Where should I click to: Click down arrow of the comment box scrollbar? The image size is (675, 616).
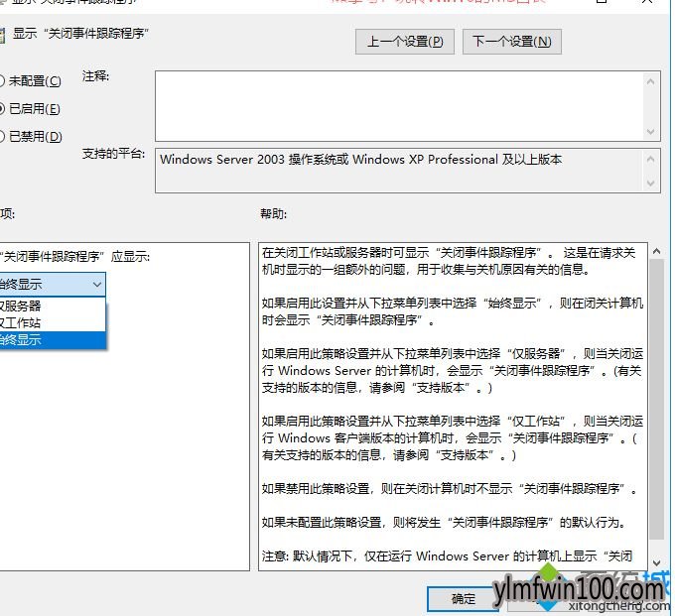click(650, 132)
